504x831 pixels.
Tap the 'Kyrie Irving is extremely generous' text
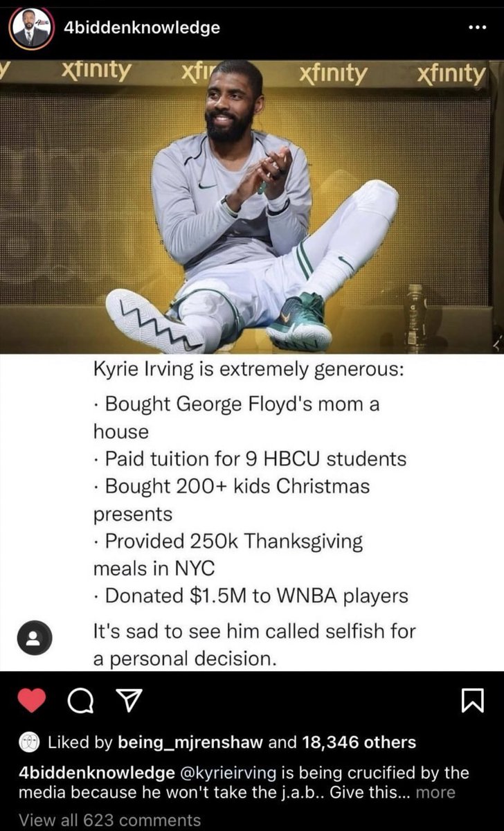[249, 369]
